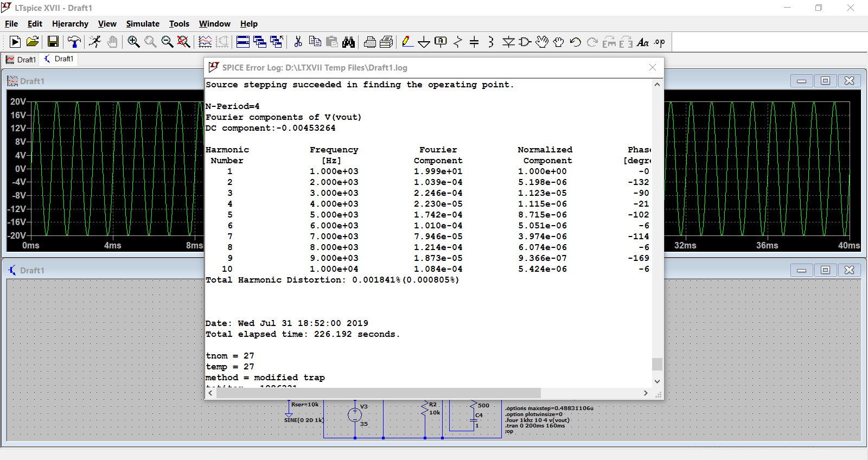The image size is (868, 460).
Task: Open Find with the binoculars icon
Action: [348, 42]
